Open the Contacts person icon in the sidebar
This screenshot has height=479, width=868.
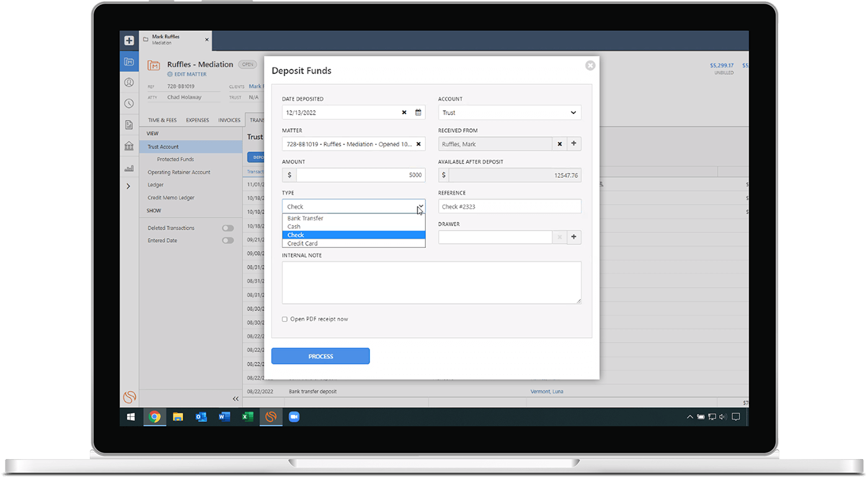click(x=129, y=82)
